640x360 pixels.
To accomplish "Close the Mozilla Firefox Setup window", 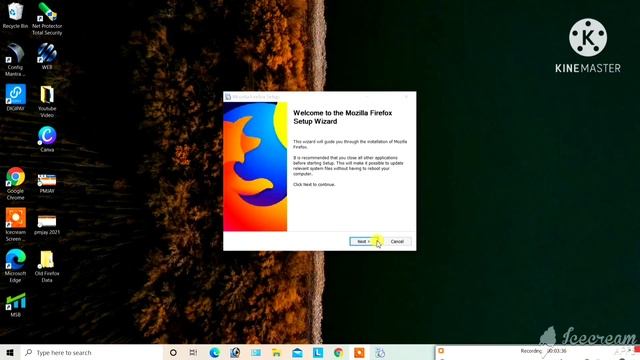I will pos(406,97).
